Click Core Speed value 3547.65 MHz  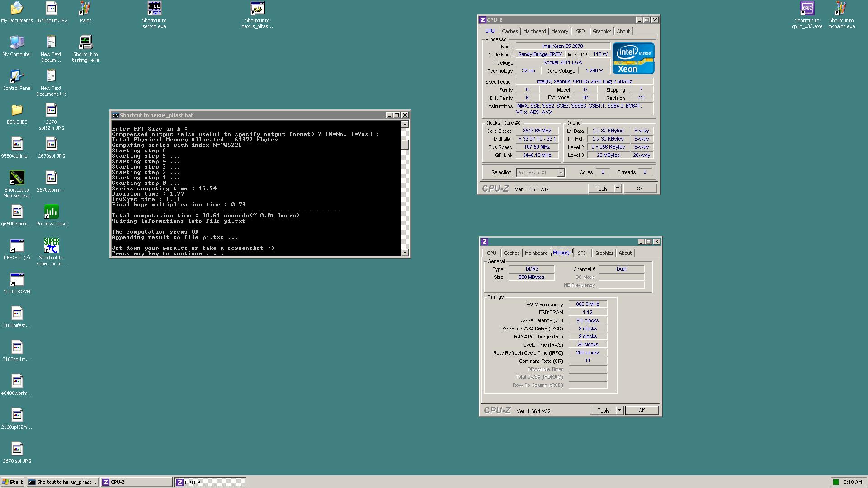click(537, 131)
